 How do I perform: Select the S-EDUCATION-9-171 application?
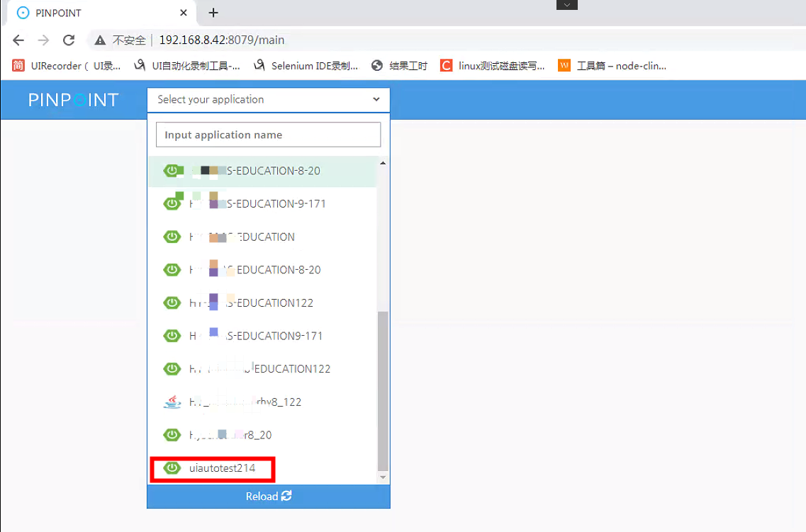[262, 204]
